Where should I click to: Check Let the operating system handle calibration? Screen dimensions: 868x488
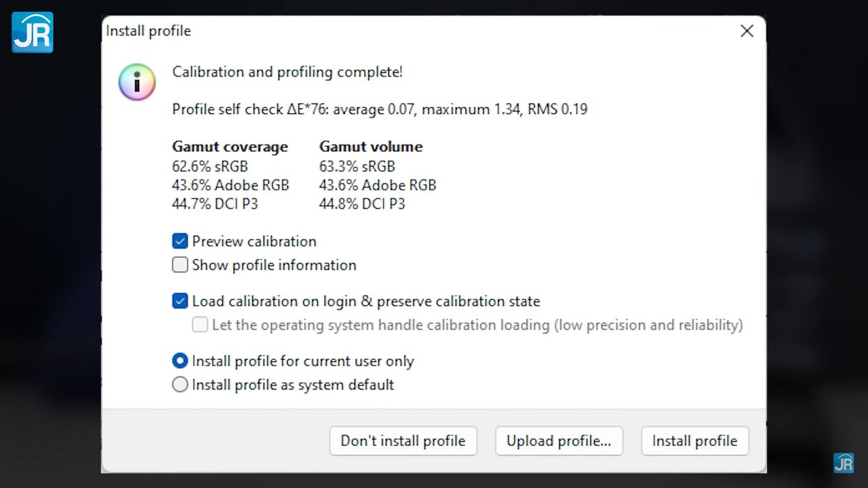click(200, 325)
